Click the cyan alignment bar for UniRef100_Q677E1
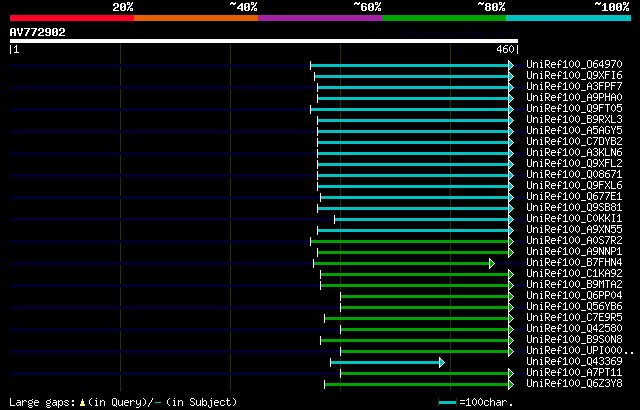The height and width of the screenshot is (410, 640). pos(415,198)
